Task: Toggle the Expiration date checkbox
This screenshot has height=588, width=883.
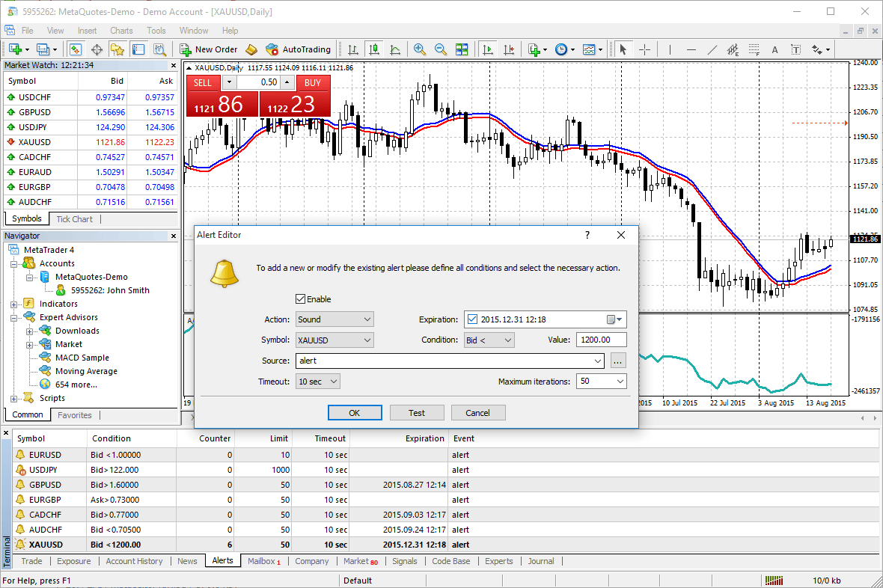Action: click(472, 319)
